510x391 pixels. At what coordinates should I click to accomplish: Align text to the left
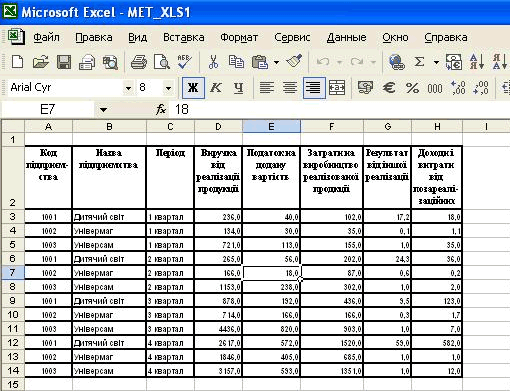pyautogui.click(x=267, y=88)
